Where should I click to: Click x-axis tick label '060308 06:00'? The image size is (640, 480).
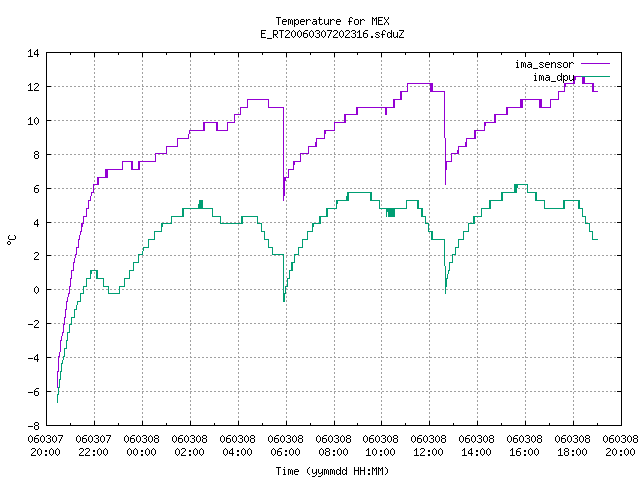285,446
